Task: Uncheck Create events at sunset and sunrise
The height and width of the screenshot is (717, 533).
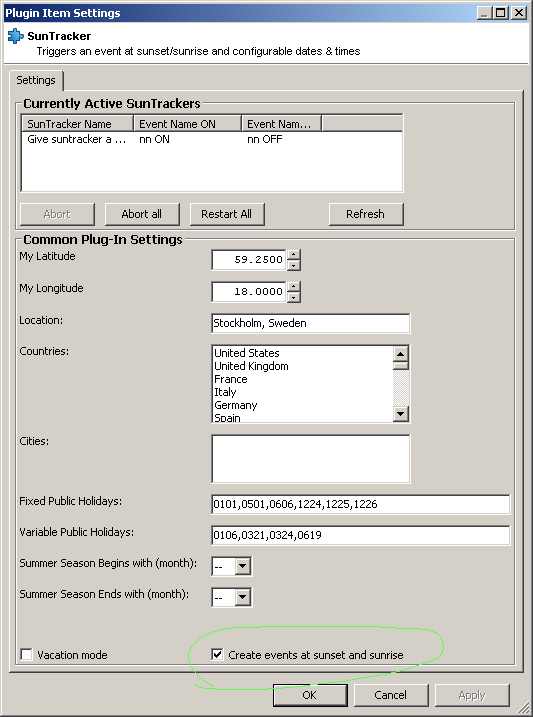Action: click(x=217, y=654)
